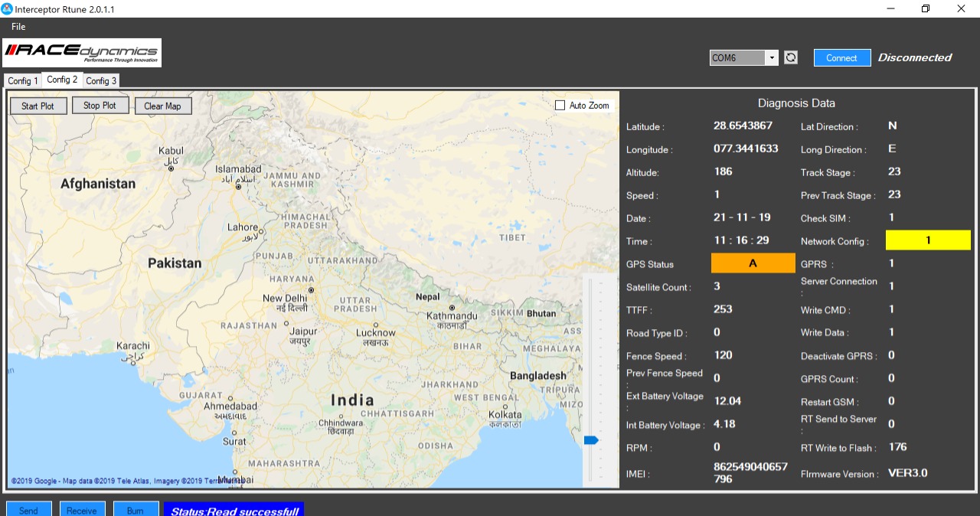Enable the Auto Zoom checkbox
Screen dimensions: 980x516
coord(560,106)
